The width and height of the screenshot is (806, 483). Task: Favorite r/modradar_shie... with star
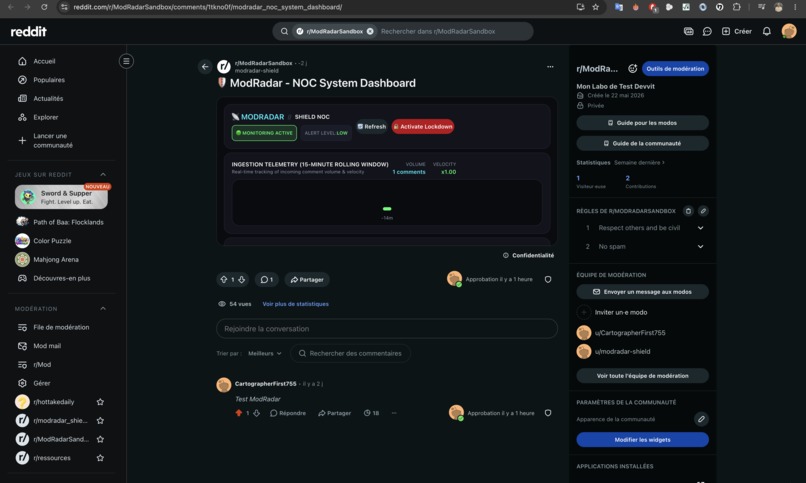[x=100, y=421]
